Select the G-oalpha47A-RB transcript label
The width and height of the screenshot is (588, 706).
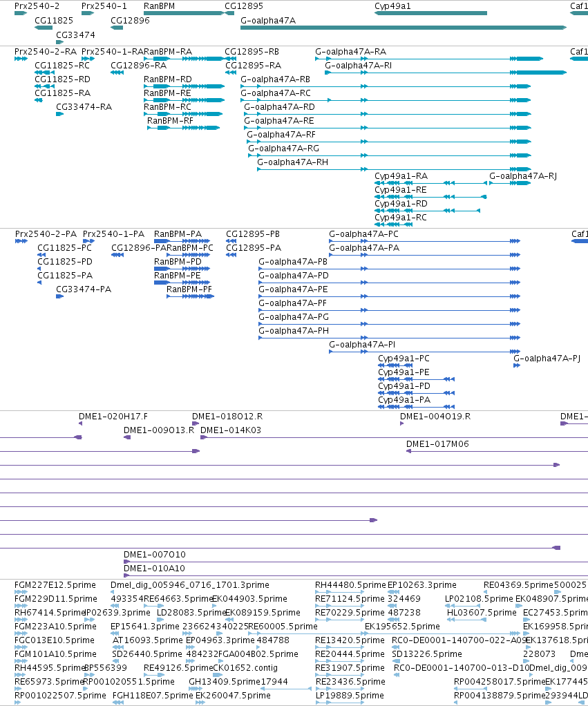pos(276,79)
